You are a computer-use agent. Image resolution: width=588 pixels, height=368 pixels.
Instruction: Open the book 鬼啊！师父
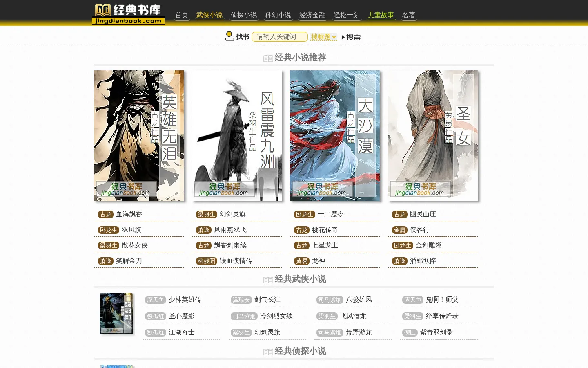[442, 300]
